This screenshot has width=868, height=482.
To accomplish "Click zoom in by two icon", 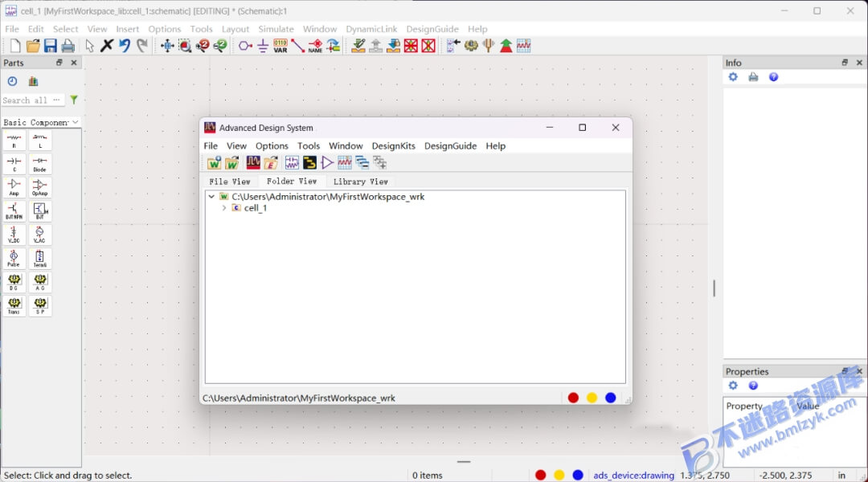I will (203, 45).
